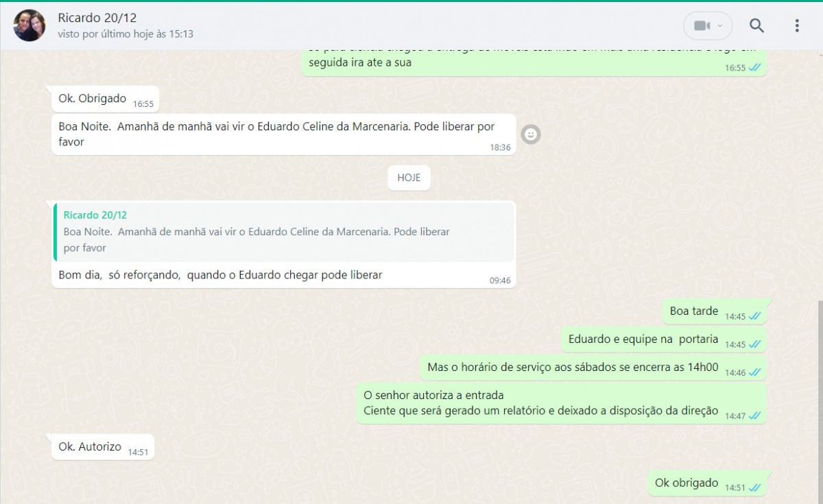Select the "Bom dia, só reforçando" message text
This screenshot has width=823, height=504.
[x=220, y=275]
